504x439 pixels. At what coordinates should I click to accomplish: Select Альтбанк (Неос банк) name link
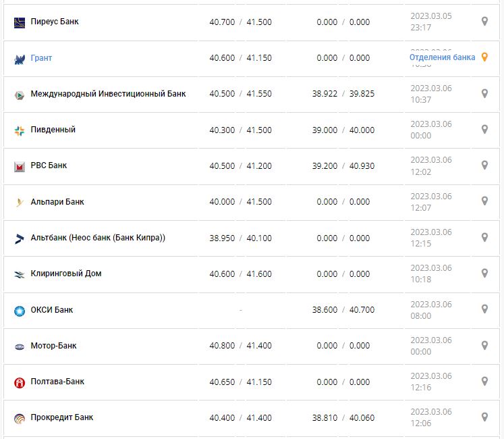tap(98, 238)
